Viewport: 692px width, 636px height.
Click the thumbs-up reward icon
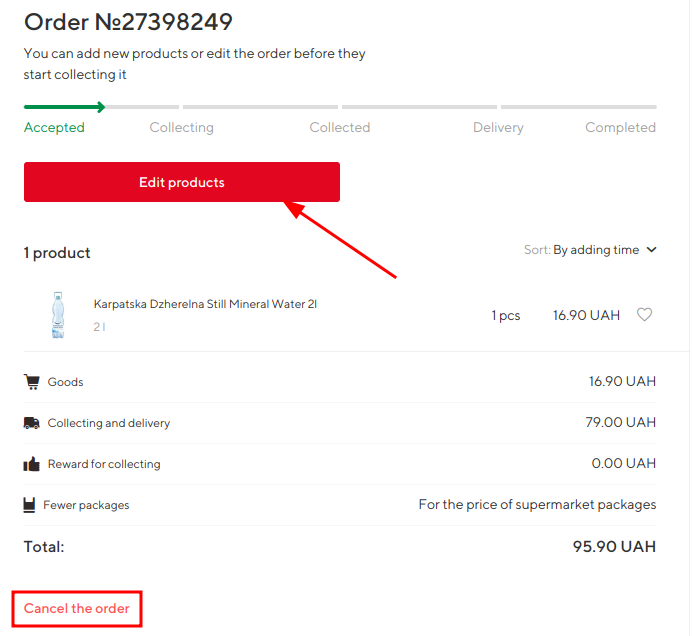[32, 464]
